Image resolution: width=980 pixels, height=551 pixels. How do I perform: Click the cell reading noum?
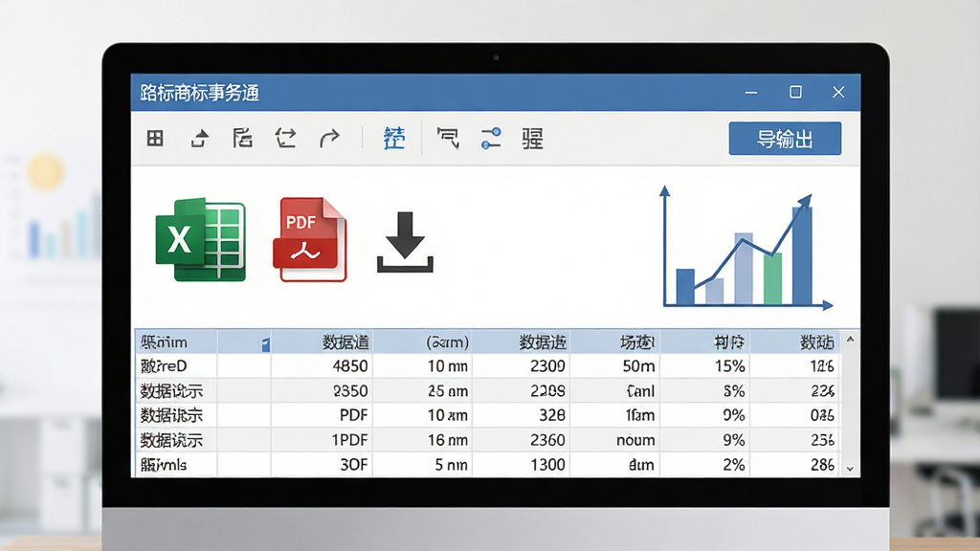pyautogui.click(x=615, y=440)
